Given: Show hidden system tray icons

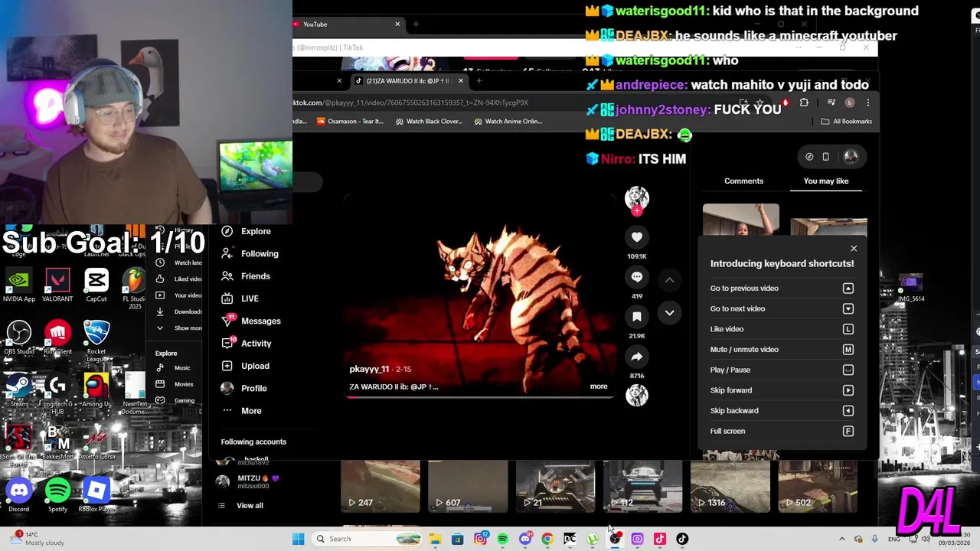Looking at the screenshot, I should (x=842, y=539).
